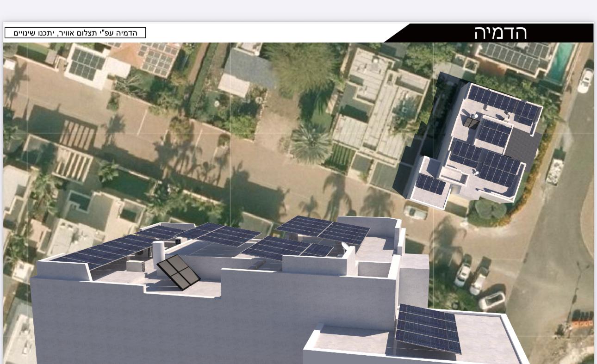597x364 pixels.
Task: Click the top-down 3D building model
Action: (x=477, y=143)
